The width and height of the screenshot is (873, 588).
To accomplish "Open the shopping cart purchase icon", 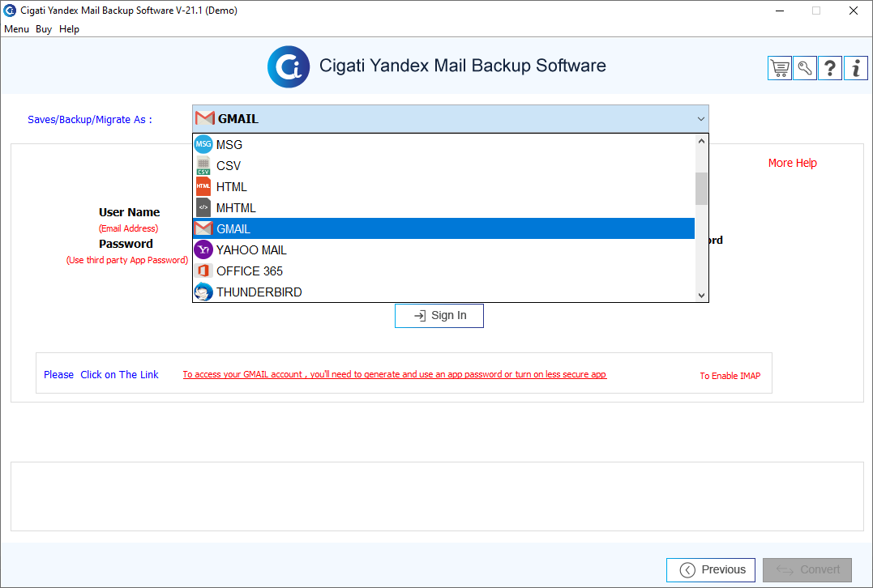I will [780, 68].
